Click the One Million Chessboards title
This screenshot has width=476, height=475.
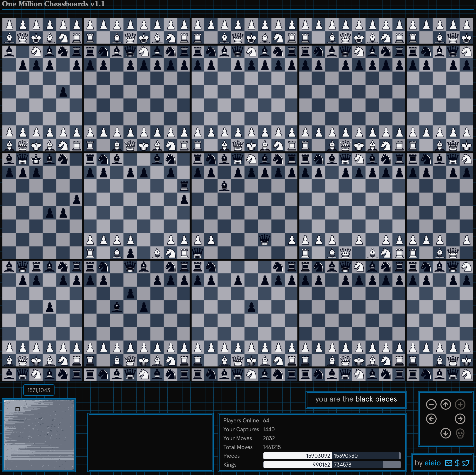point(53,4)
